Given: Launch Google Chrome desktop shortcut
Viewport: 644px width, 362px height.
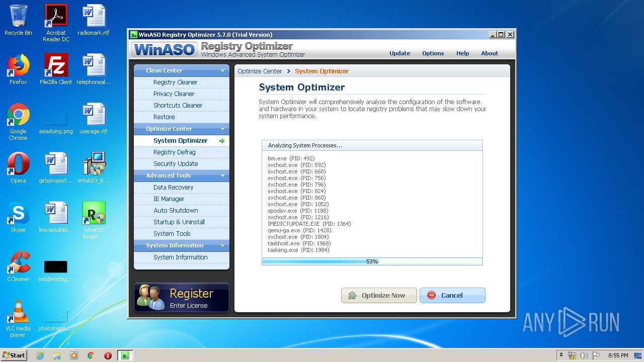Looking at the screenshot, I should click(18, 122).
